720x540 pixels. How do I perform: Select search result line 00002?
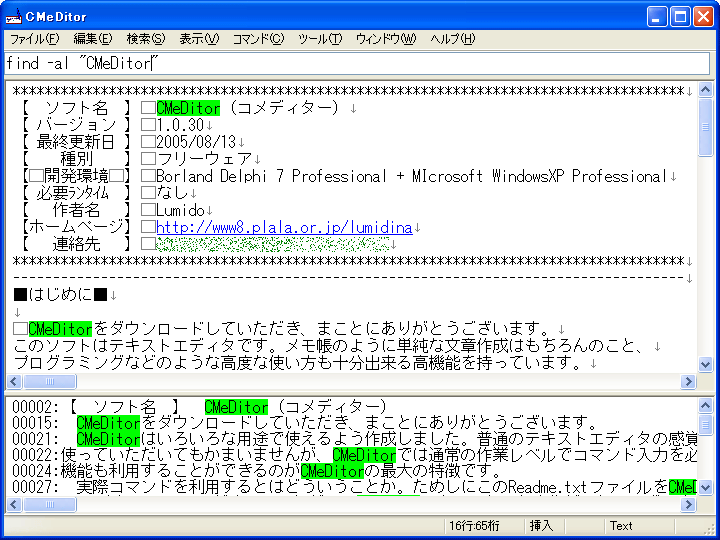pyautogui.click(x=199, y=407)
